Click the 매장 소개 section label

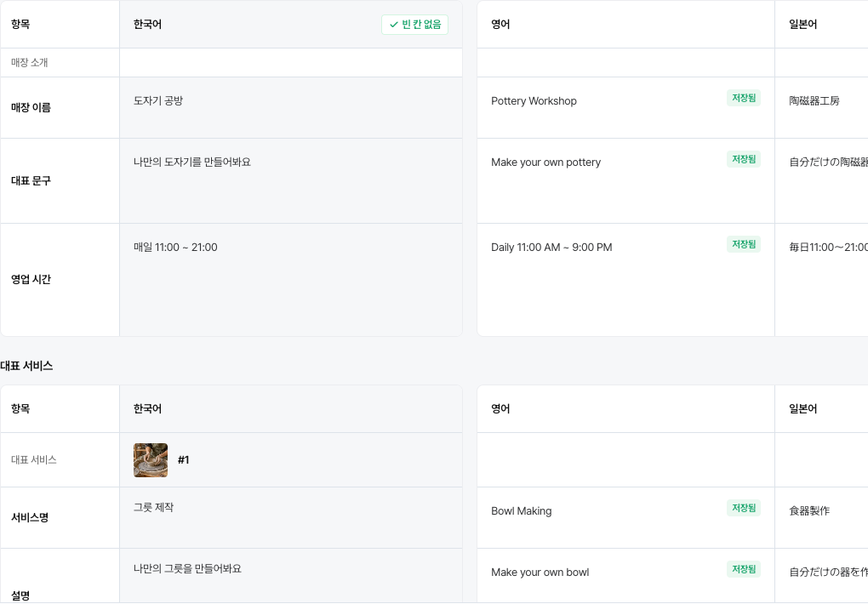click(29, 63)
